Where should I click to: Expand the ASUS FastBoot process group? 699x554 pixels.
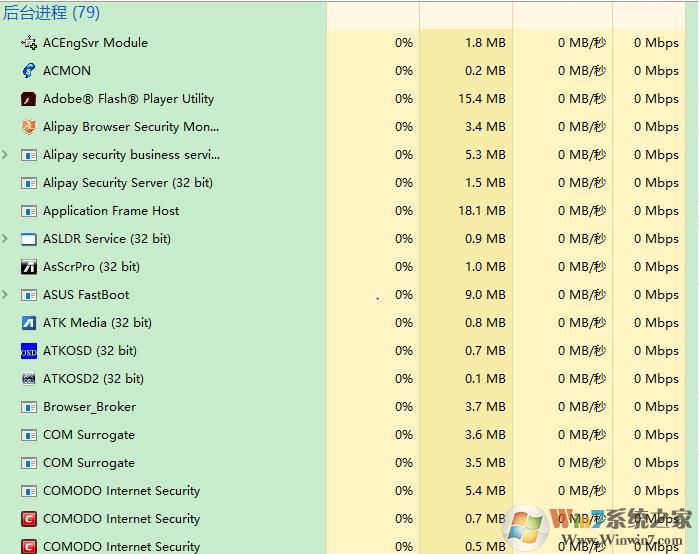(x=6, y=295)
